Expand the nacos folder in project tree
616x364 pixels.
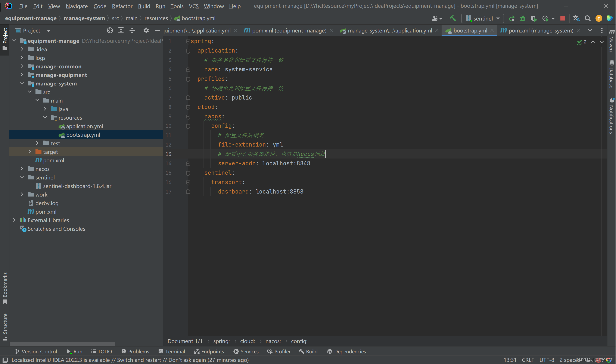coord(22,169)
